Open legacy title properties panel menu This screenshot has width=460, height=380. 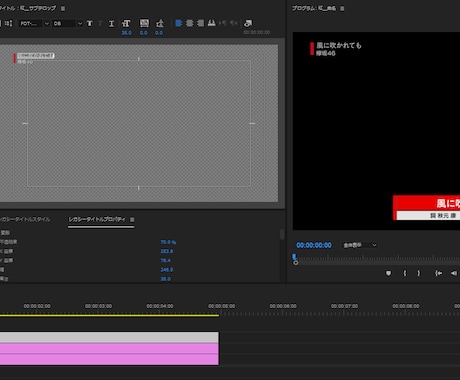[x=132, y=219]
